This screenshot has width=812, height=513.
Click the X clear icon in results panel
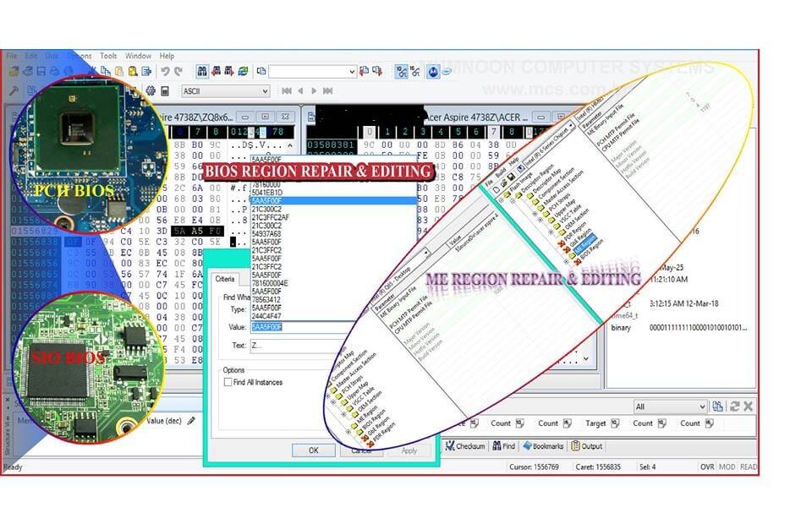[x=749, y=407]
